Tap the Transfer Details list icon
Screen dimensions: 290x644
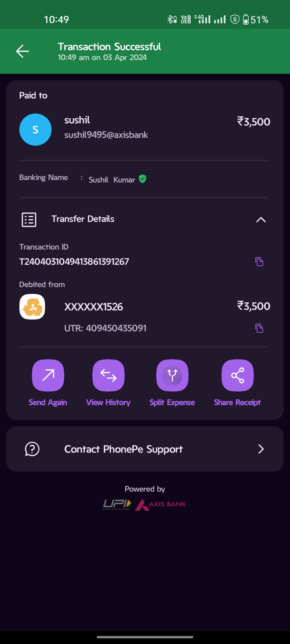(29, 220)
